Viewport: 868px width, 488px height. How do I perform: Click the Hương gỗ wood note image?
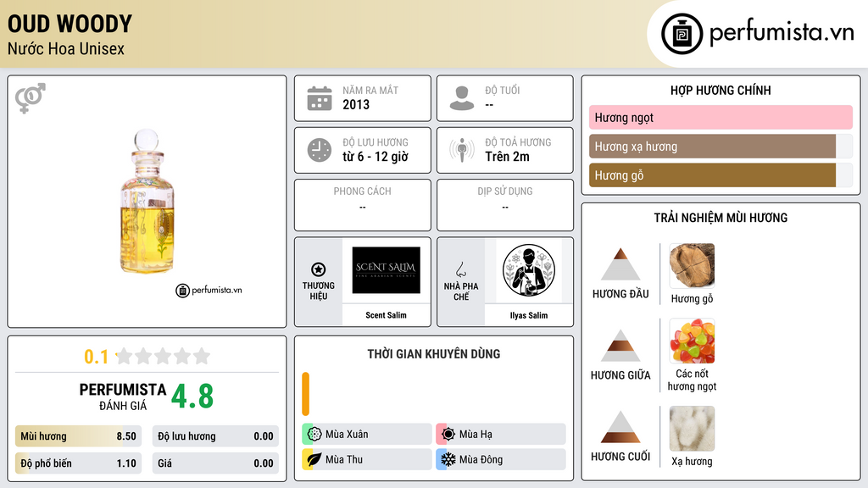692,266
